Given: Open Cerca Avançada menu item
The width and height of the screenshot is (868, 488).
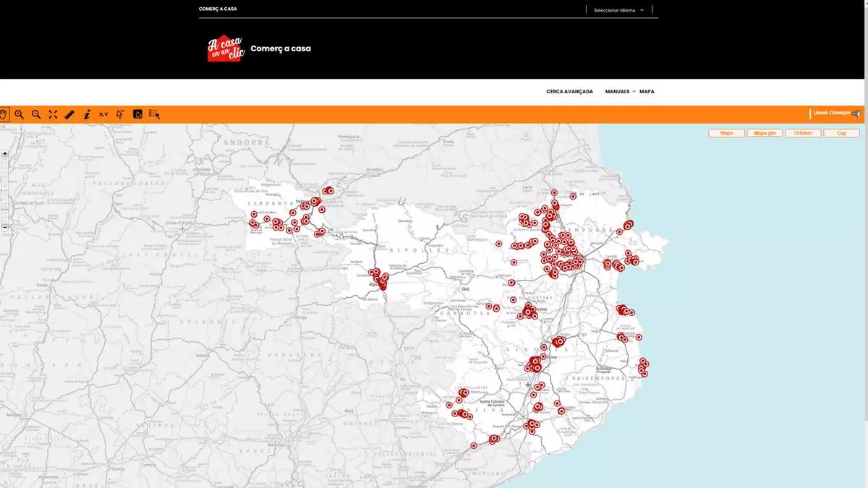Looking at the screenshot, I should [x=569, y=92].
